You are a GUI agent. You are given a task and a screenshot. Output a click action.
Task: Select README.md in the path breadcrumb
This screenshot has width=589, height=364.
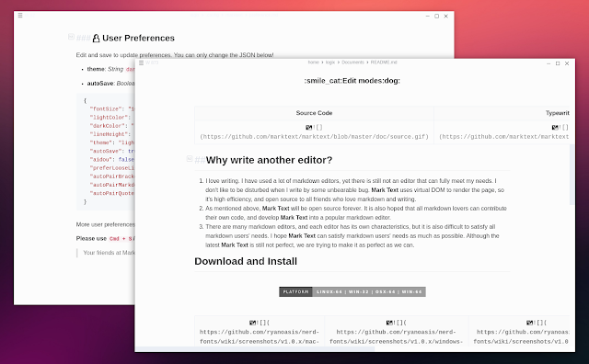[384, 63]
